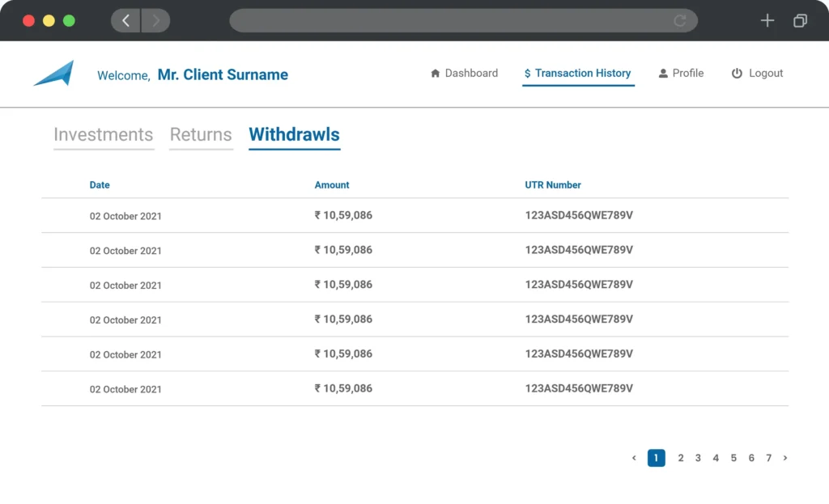The height and width of the screenshot is (504, 829).
Task: Go to previous page chevron in pagination
Action: [x=634, y=458]
